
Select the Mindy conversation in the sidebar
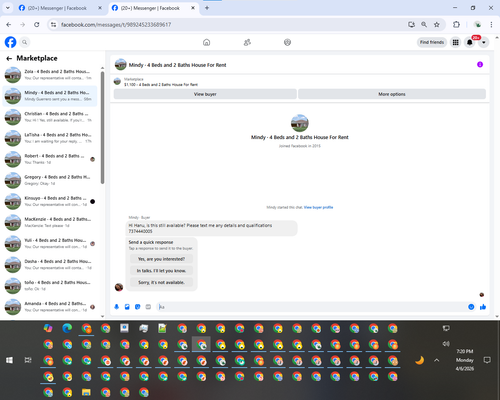tap(50, 96)
